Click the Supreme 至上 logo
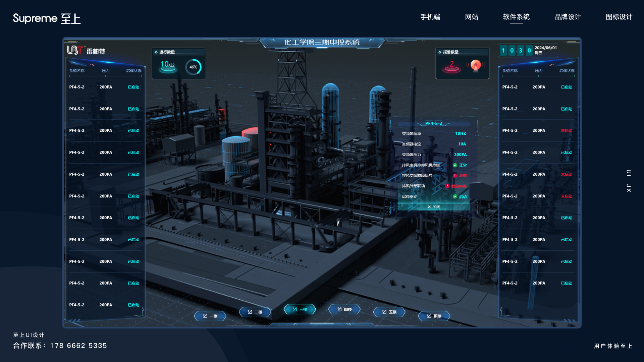The width and height of the screenshot is (644, 362). [x=47, y=18]
